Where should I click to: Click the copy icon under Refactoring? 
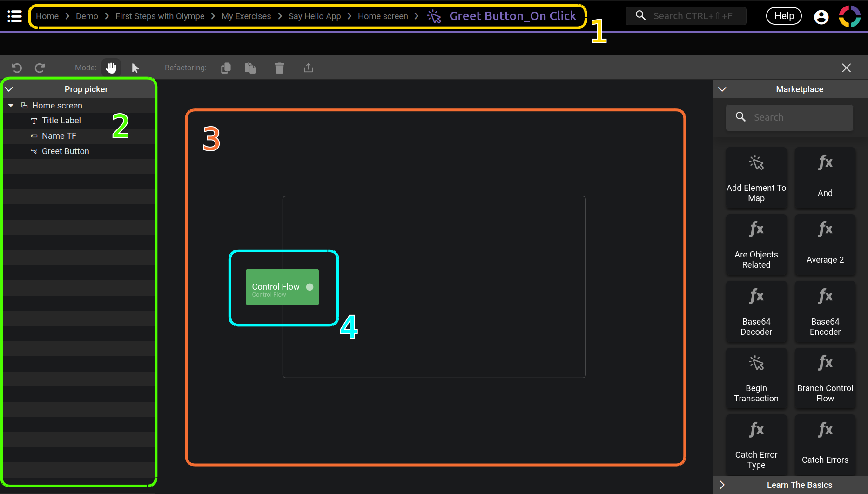226,68
